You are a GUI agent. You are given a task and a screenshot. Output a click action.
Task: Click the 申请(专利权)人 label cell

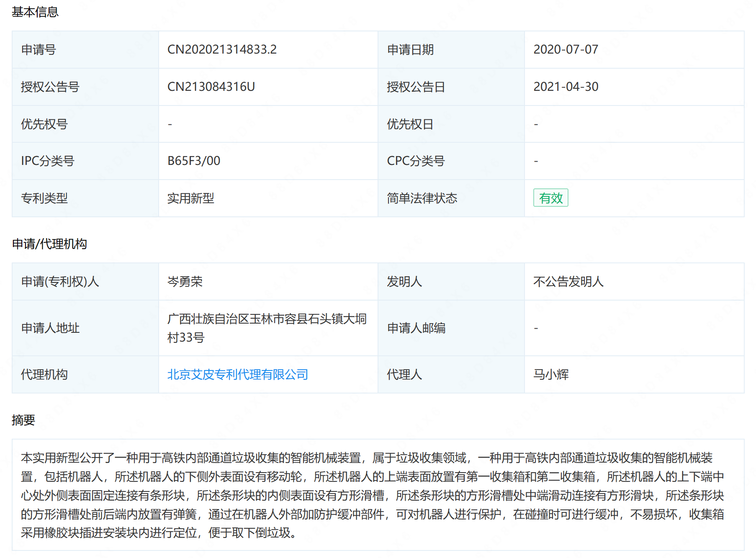(85, 281)
